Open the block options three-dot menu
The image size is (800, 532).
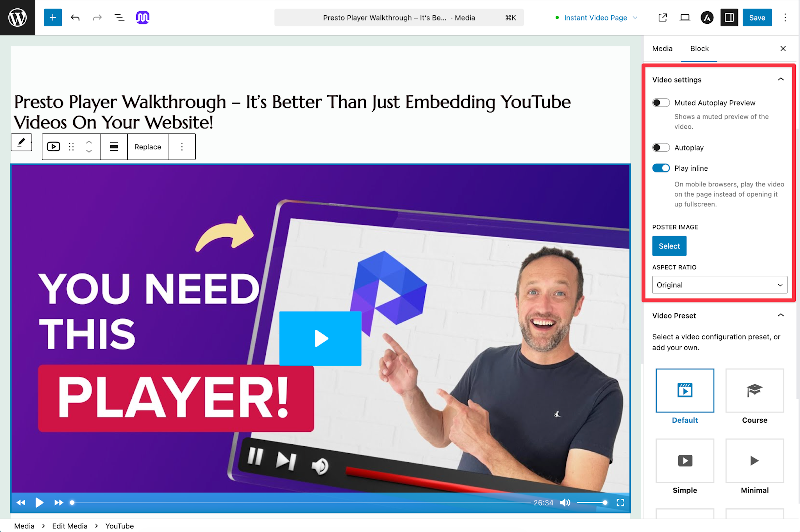point(182,147)
